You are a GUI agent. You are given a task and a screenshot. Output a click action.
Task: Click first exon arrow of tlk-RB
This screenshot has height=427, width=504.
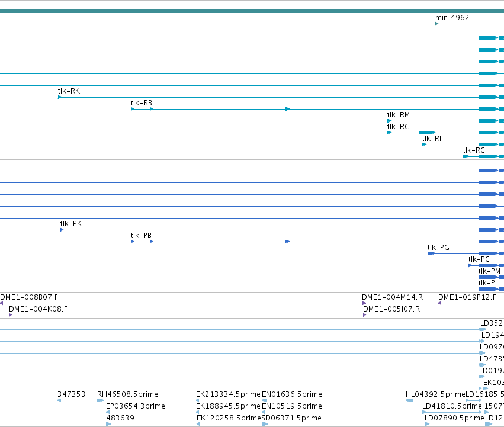coord(133,109)
